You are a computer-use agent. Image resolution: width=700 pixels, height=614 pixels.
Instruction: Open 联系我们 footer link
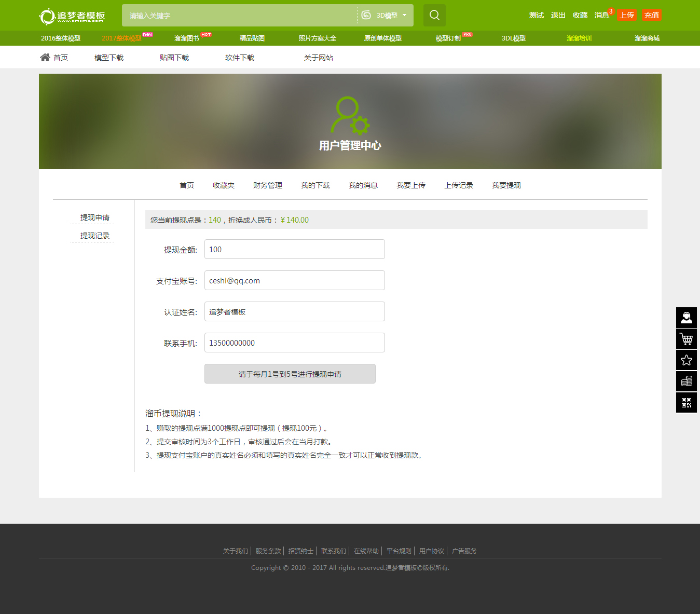333,551
